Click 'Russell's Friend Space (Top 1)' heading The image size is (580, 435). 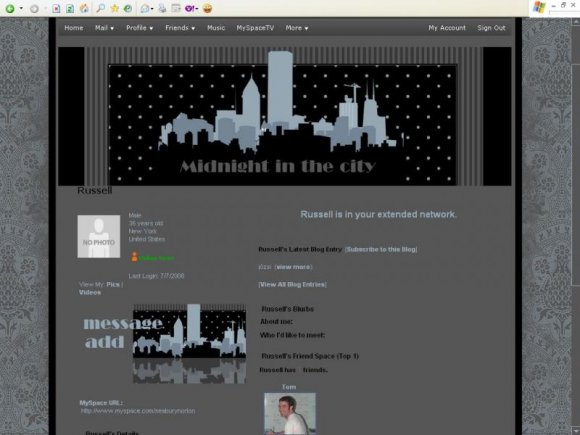tap(310, 356)
